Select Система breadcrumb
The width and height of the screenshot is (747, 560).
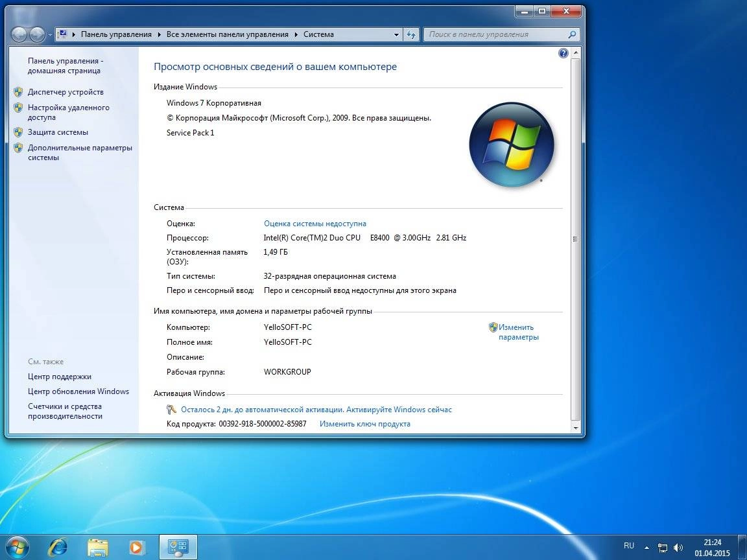[318, 34]
